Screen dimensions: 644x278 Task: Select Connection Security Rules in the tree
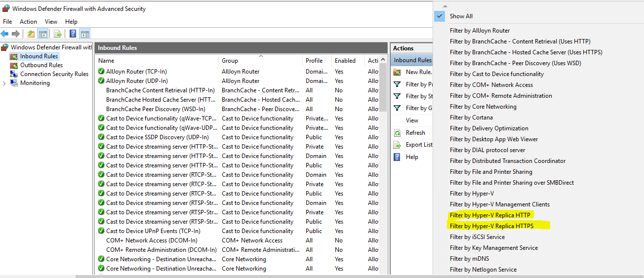[x=54, y=74]
